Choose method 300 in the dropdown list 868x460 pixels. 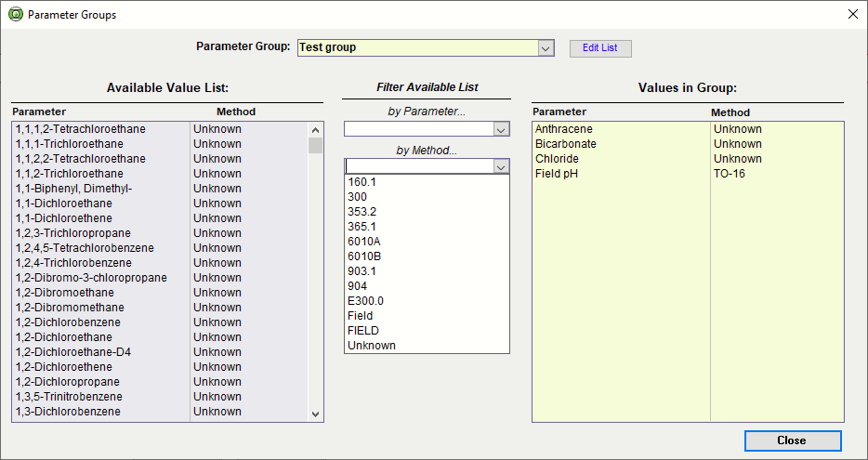click(x=427, y=196)
